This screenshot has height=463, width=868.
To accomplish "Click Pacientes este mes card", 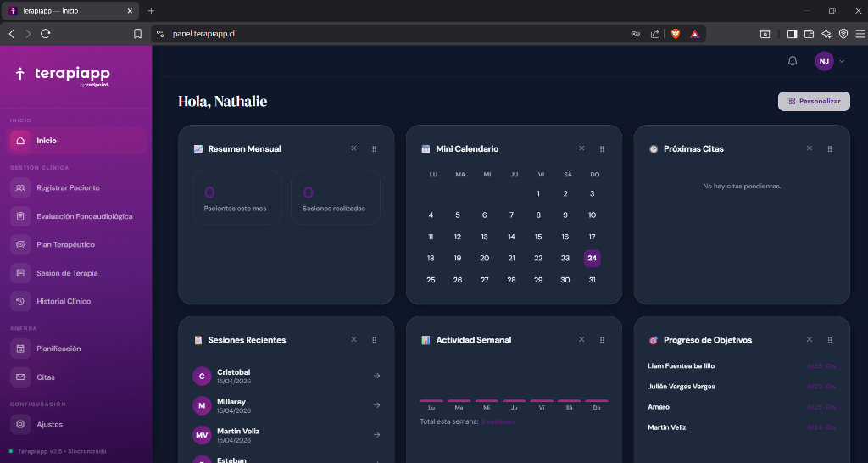I will tap(237, 198).
